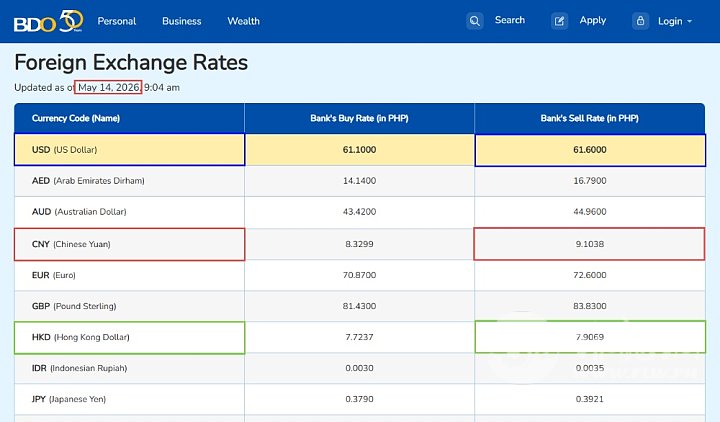The width and height of the screenshot is (720, 422).
Task: Click JPY buy rate 0.3790
Action: 359,399
